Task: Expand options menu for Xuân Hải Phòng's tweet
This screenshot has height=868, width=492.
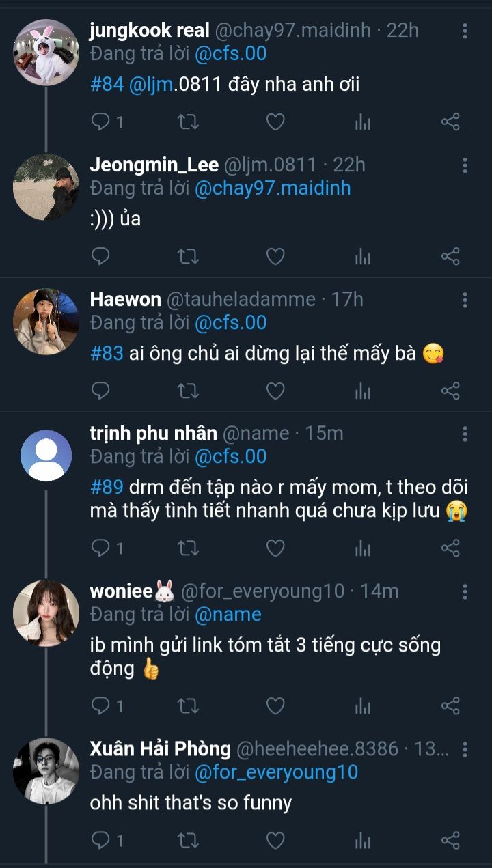Action: (x=465, y=749)
